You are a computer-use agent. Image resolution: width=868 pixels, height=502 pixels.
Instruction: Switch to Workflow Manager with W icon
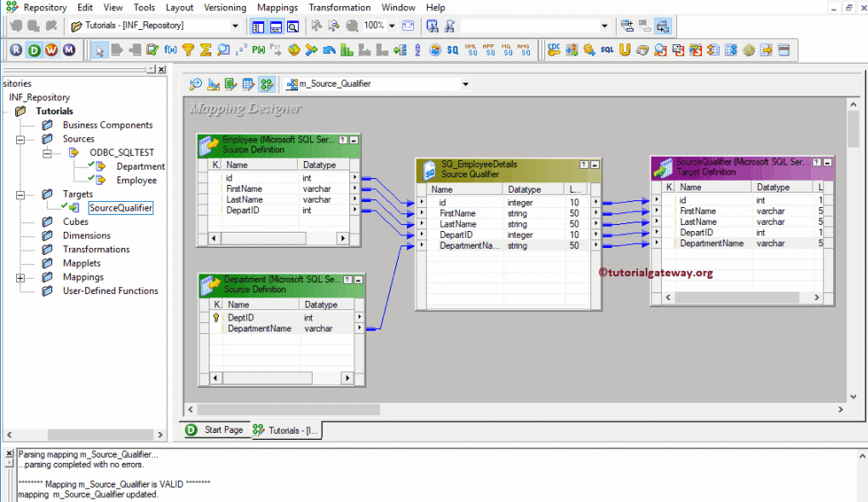(51, 50)
